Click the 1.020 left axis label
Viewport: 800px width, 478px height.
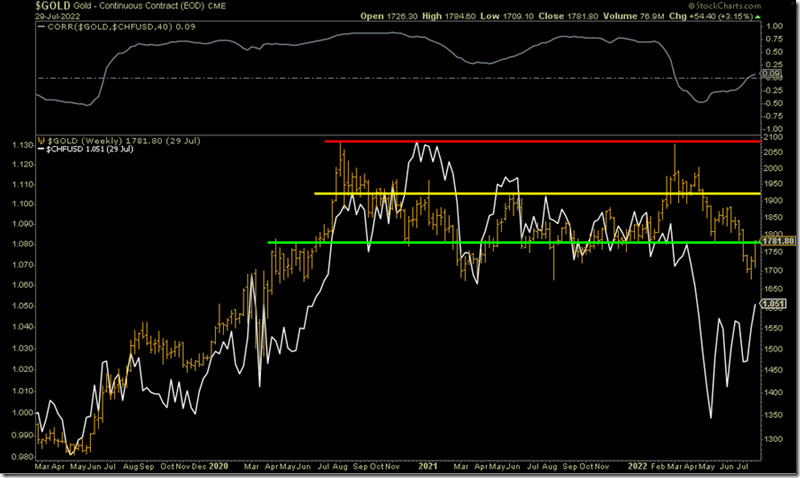[x=22, y=369]
